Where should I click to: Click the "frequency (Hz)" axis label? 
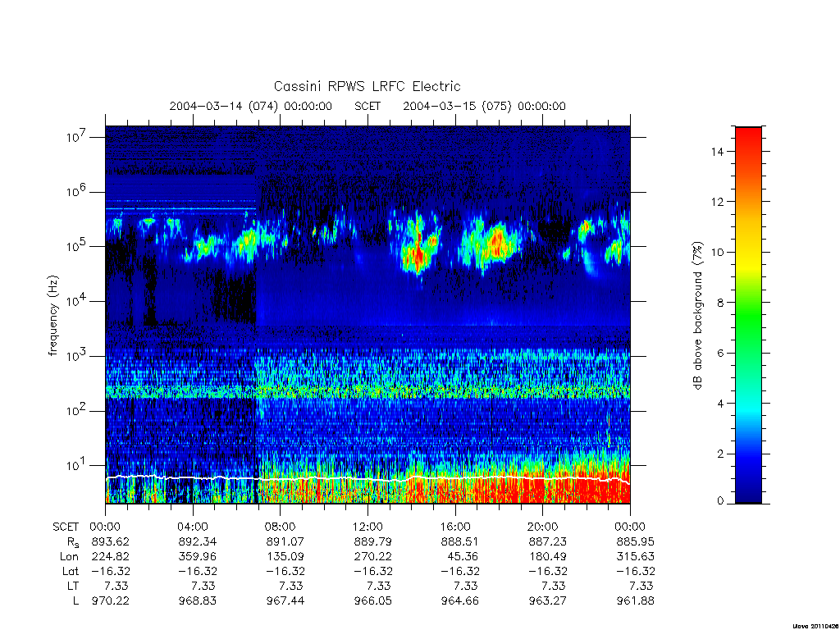[x=53, y=315]
